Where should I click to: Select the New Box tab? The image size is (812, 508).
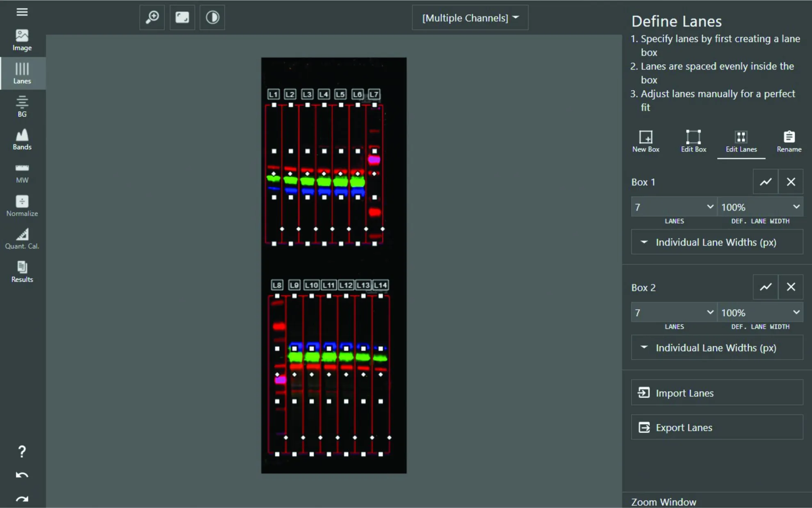point(646,141)
